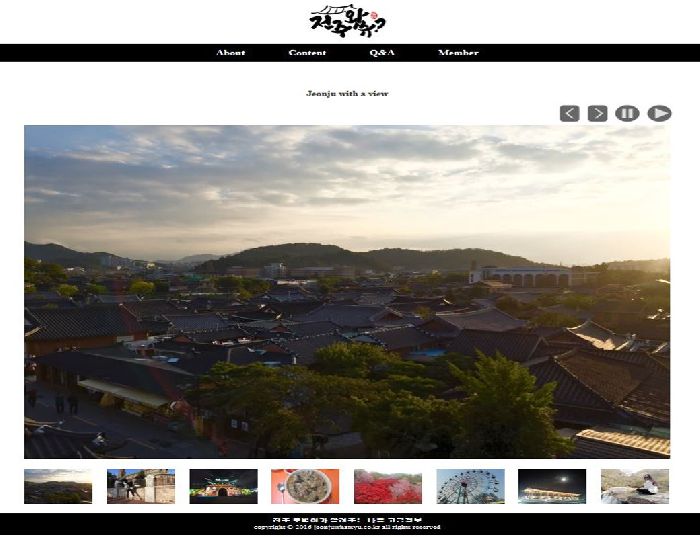Click the calligraphy site logo
700x537 pixels.
(x=347, y=21)
